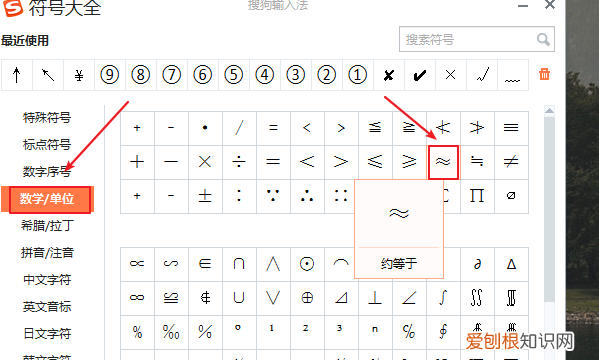Screen dimensions: 599x360
Task: Insert the bold cross mark recent symbol
Action: coord(389,75)
